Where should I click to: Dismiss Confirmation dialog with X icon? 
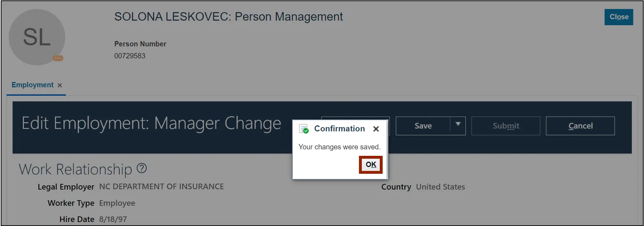click(376, 129)
